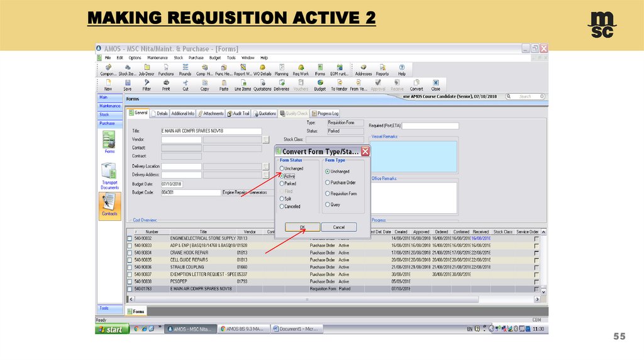Viewport: 644px width, 361px height.
Task: Click OK in Convert Form dialog
Action: tap(303, 227)
